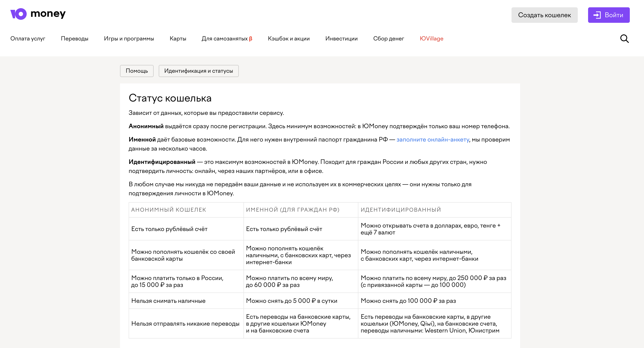Open the red 'ЮVillage' link
The height and width of the screenshot is (348, 644).
(431, 38)
